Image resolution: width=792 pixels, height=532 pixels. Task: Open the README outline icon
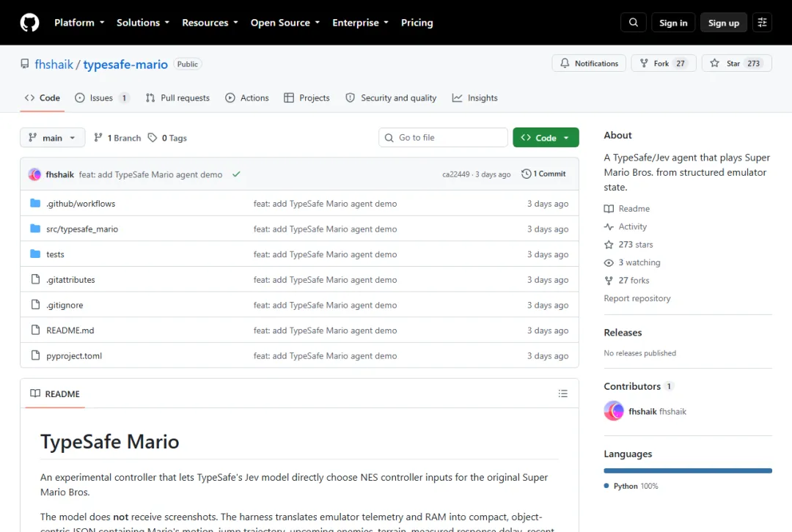click(562, 394)
